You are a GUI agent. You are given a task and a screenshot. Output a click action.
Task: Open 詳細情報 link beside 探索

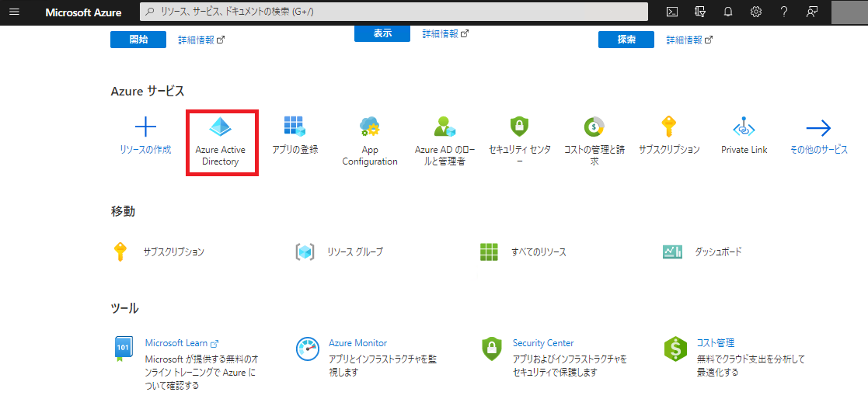[689, 40]
